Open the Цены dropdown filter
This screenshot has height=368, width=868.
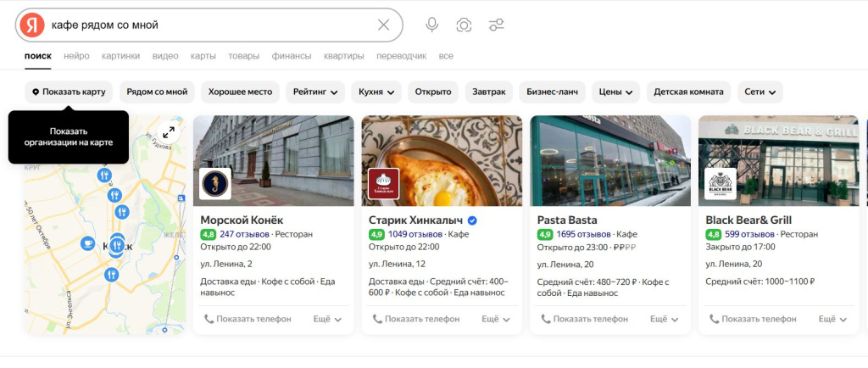click(615, 92)
